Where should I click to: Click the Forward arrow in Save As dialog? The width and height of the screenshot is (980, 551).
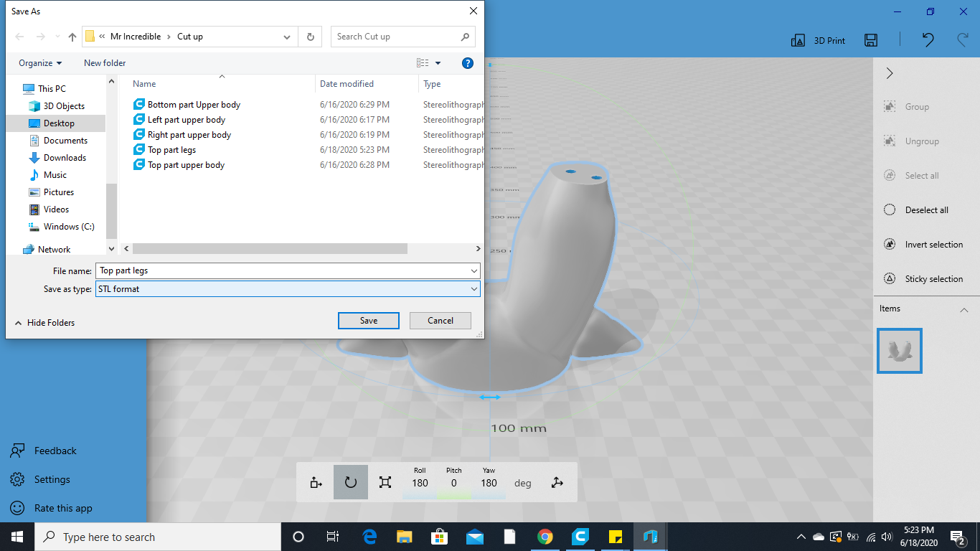(x=41, y=37)
